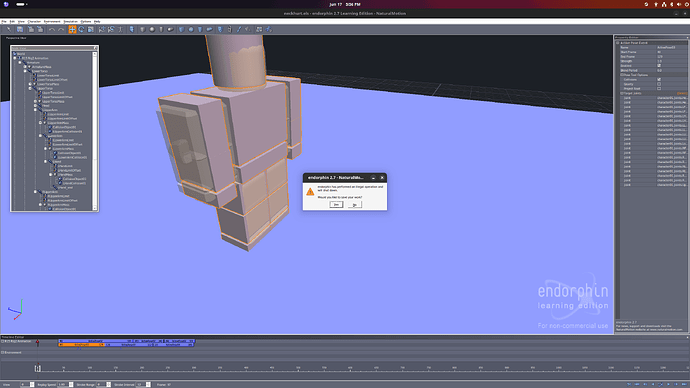Open the Simulation menu
Screen dimensions: 690x388
[70, 21]
